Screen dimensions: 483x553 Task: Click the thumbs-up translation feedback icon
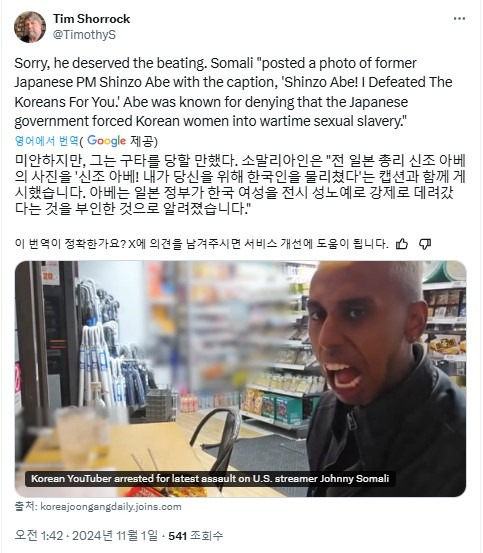pyautogui.click(x=402, y=244)
